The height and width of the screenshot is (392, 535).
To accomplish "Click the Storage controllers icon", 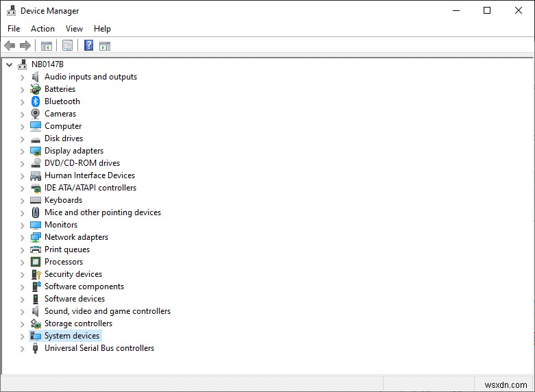I will (36, 323).
